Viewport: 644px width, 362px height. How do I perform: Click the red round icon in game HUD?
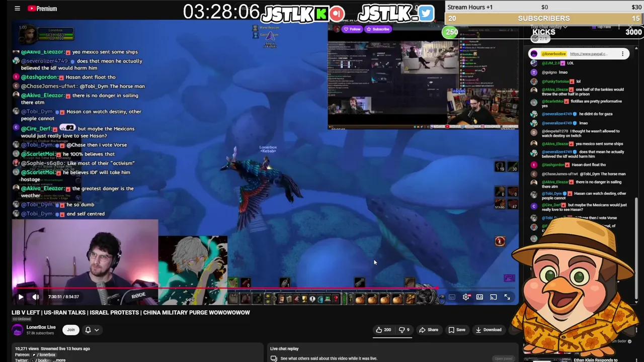pyautogui.click(x=500, y=242)
